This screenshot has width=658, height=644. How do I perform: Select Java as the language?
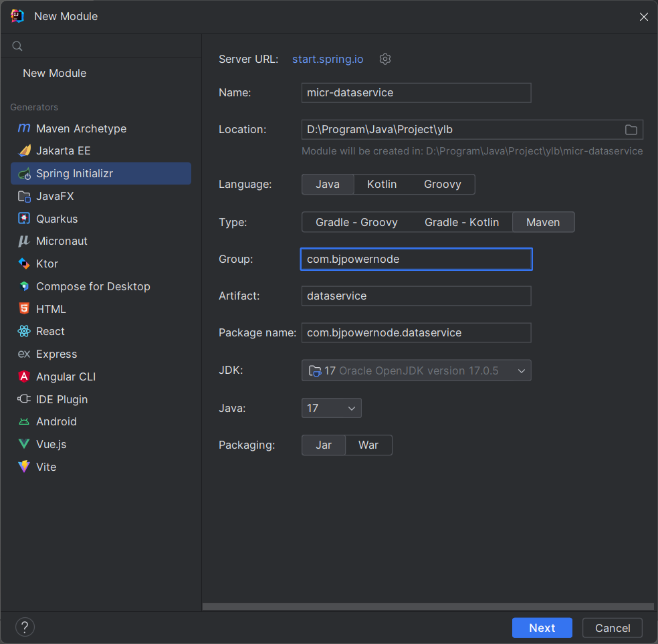(x=328, y=184)
